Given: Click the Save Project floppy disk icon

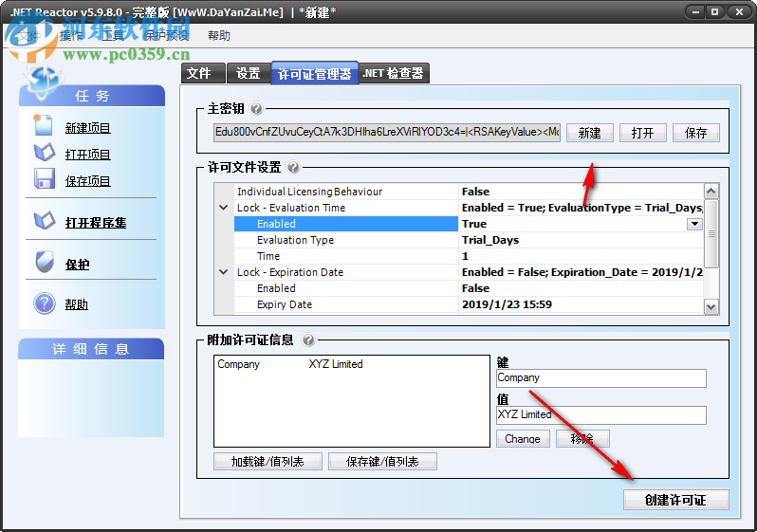Looking at the screenshot, I should click(45, 178).
